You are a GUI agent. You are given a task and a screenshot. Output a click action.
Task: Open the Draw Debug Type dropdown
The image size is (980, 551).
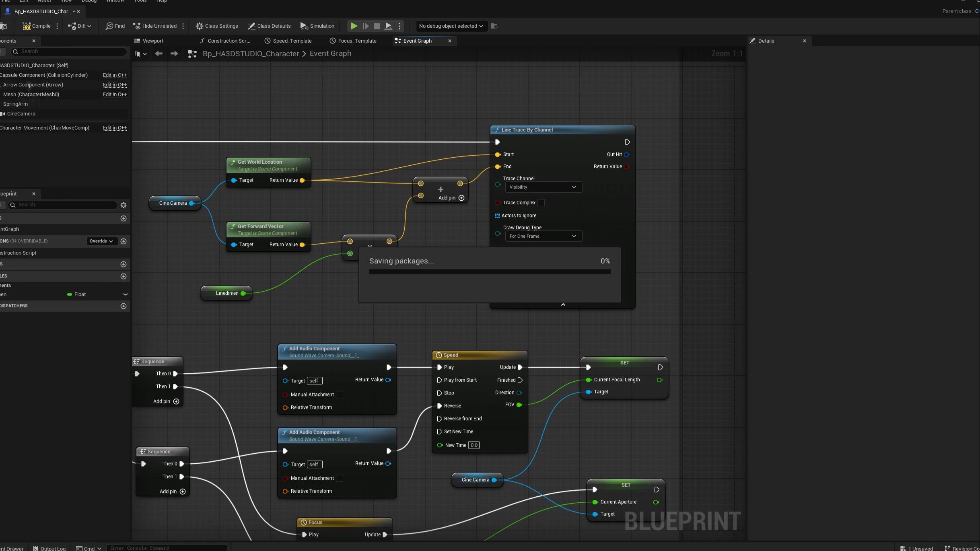[x=543, y=236]
